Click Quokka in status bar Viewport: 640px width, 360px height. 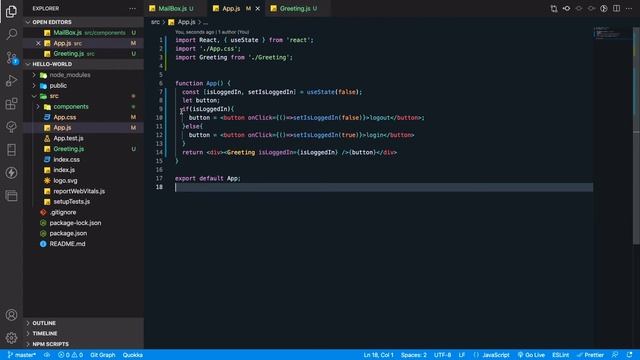pos(133,355)
